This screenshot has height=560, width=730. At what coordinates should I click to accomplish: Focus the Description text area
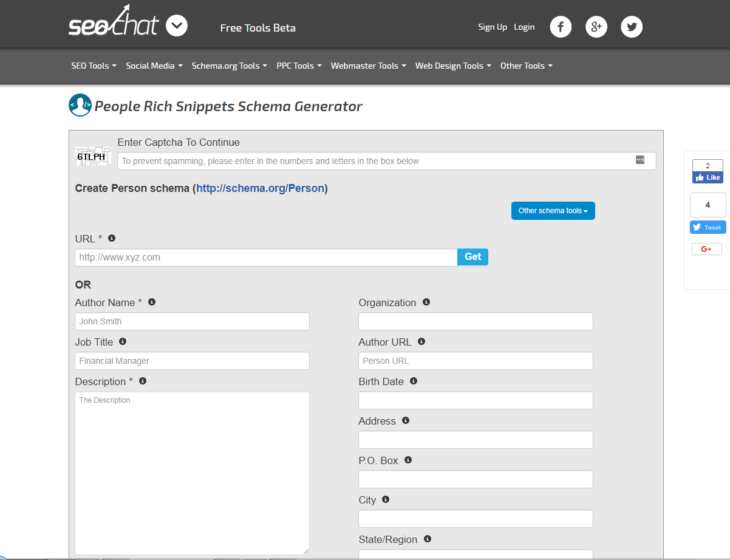coord(192,473)
